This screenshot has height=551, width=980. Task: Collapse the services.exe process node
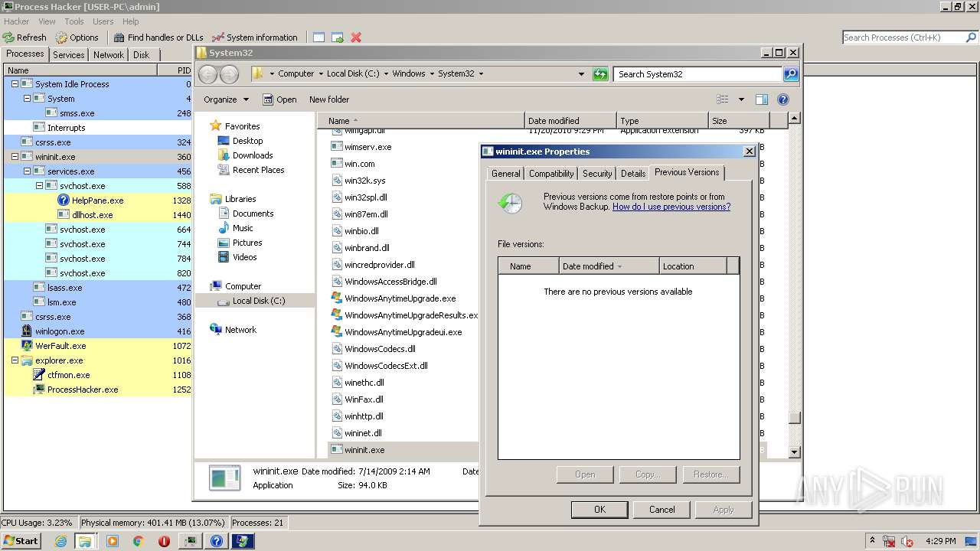pyautogui.click(x=27, y=171)
